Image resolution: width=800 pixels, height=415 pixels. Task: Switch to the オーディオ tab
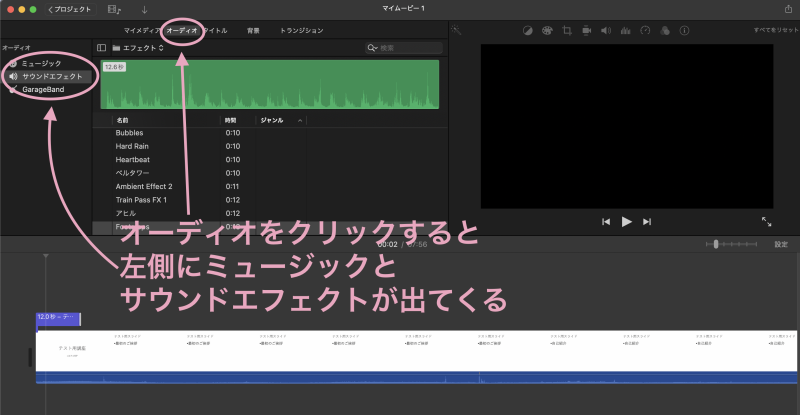pyautogui.click(x=182, y=31)
